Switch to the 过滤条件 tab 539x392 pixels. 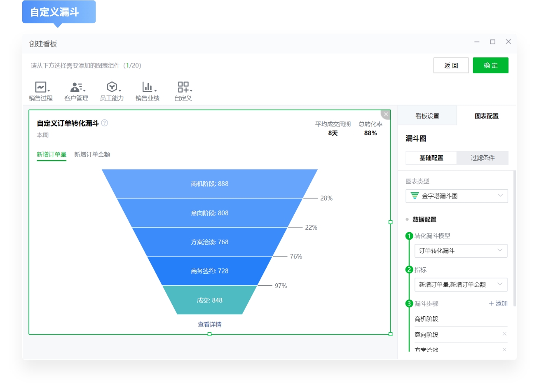483,158
